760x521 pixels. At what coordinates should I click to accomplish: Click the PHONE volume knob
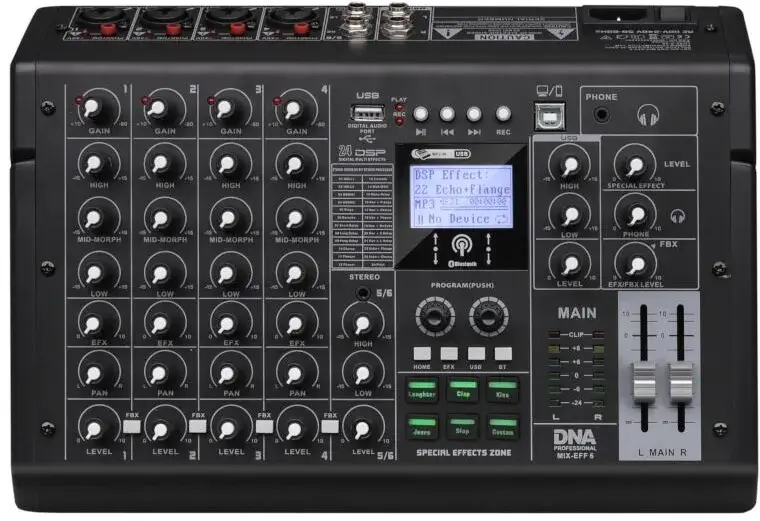[636, 214]
